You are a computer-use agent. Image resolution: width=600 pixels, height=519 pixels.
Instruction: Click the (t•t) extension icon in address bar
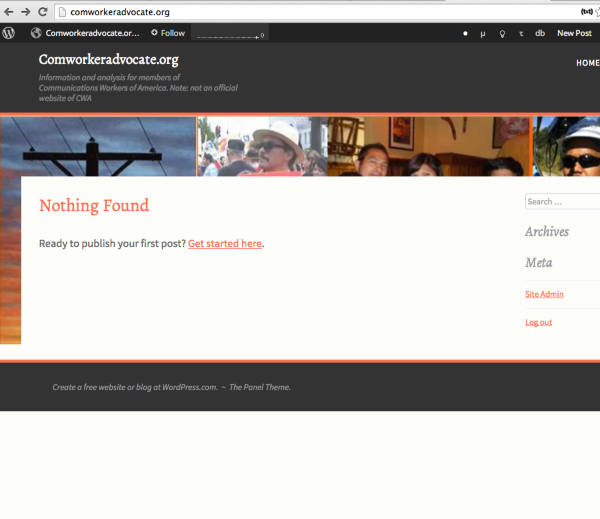click(x=587, y=12)
